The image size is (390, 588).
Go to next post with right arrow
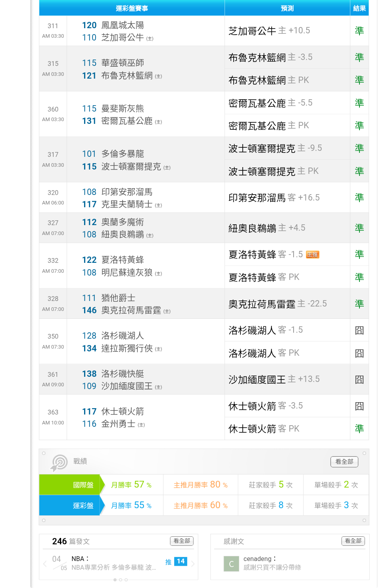[193, 564]
